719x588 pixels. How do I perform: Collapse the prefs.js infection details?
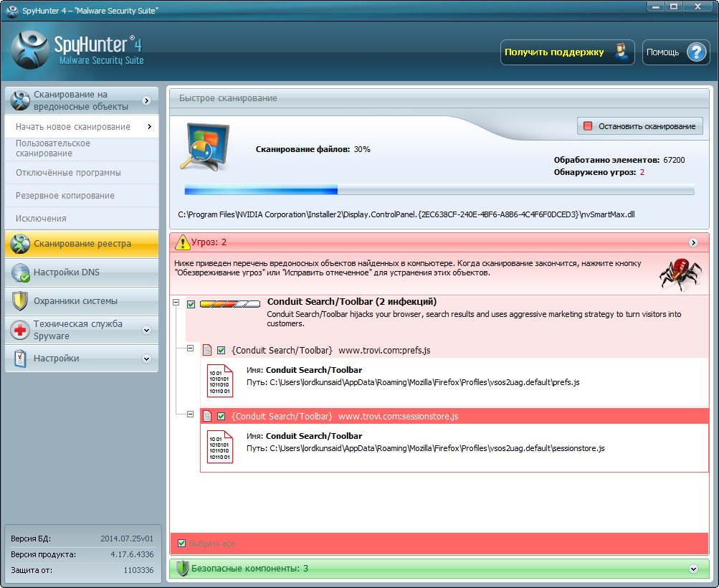point(190,348)
